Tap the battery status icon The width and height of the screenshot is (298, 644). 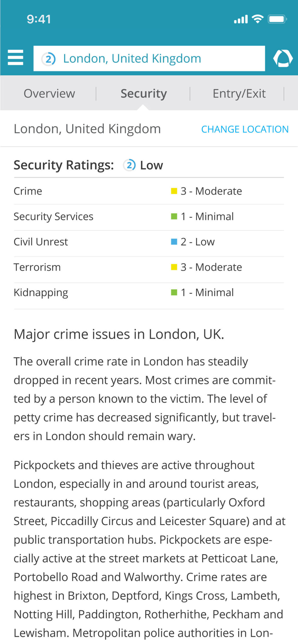(x=277, y=19)
